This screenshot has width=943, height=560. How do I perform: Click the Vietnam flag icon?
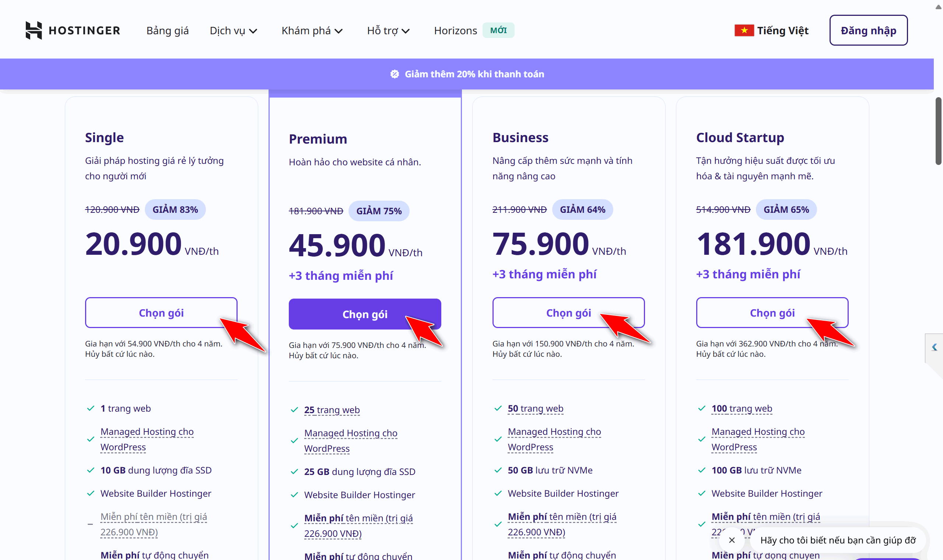(744, 30)
